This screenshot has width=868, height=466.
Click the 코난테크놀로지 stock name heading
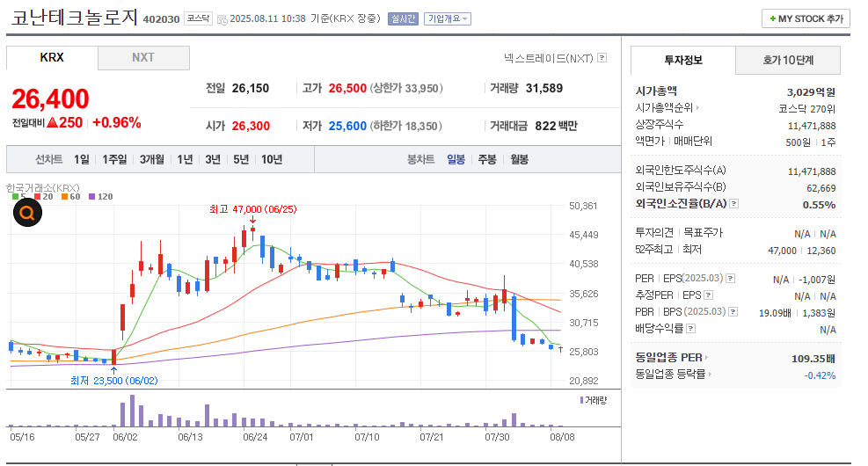pos(75,18)
